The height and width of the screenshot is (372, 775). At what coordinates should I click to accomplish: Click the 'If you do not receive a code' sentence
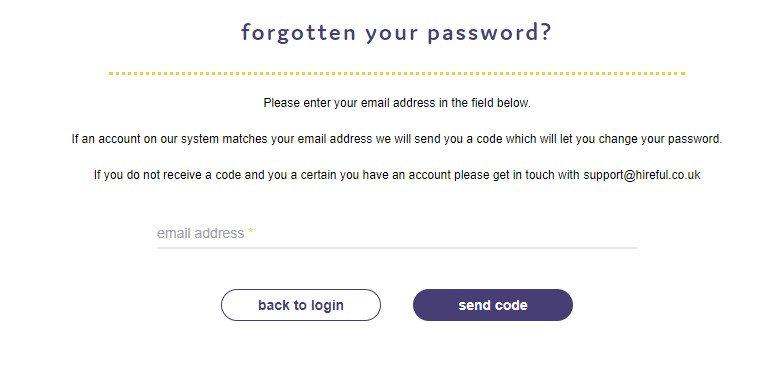click(396, 175)
